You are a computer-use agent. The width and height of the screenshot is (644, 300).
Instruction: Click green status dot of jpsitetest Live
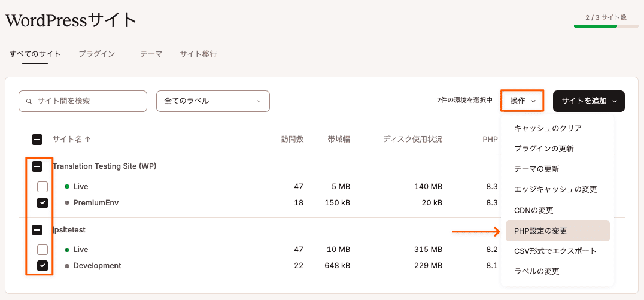click(68, 250)
